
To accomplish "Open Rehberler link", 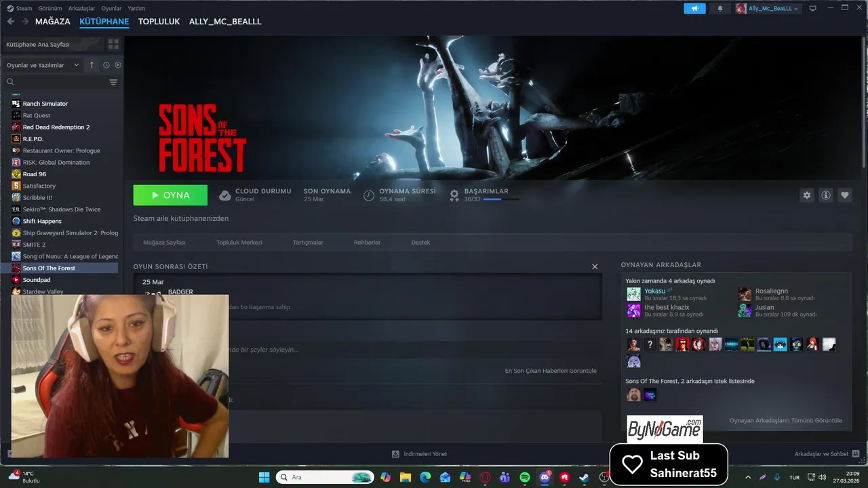I will 367,243.
